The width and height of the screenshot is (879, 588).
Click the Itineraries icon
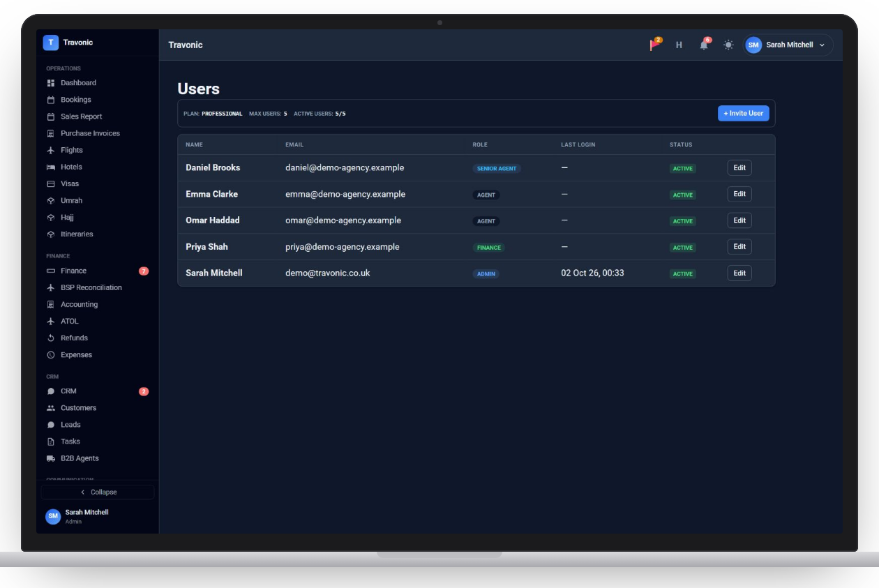tap(50, 234)
